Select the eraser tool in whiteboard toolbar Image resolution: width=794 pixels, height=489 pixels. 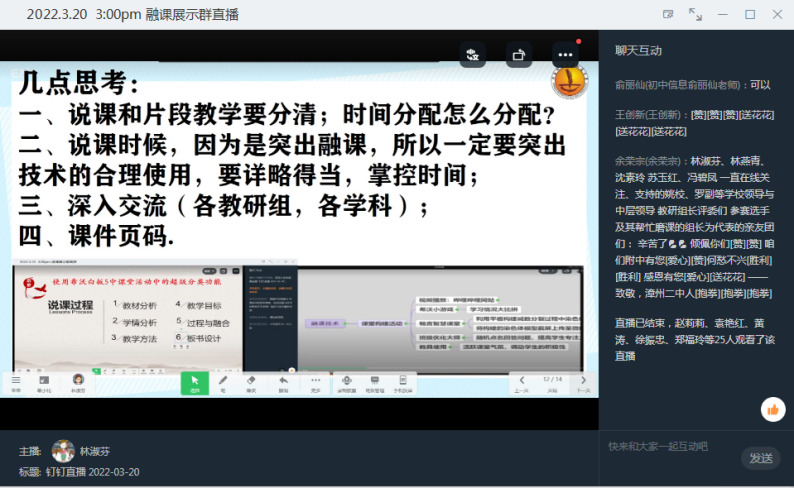[251, 382]
